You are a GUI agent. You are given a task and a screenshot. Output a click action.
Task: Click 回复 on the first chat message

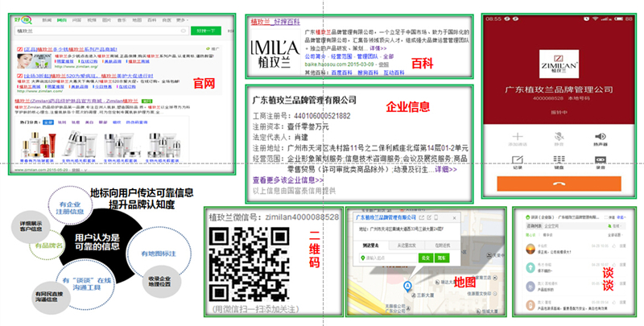pos(622,246)
